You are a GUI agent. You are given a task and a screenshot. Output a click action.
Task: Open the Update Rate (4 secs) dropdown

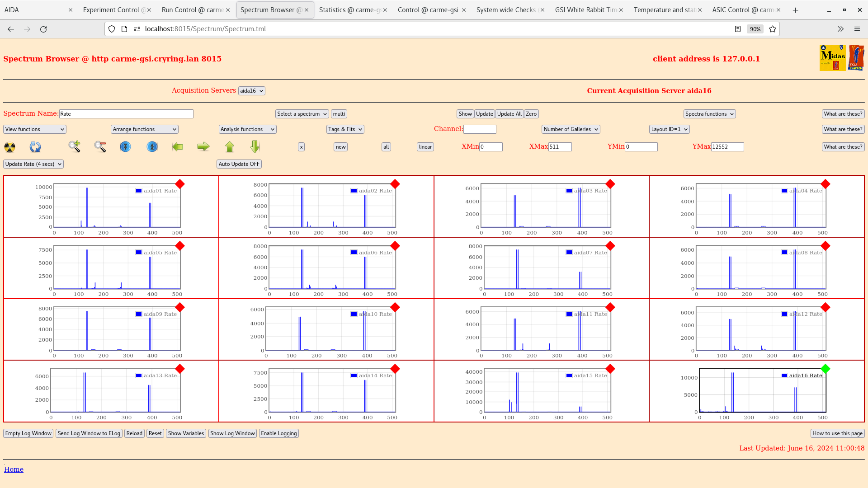pos(33,164)
